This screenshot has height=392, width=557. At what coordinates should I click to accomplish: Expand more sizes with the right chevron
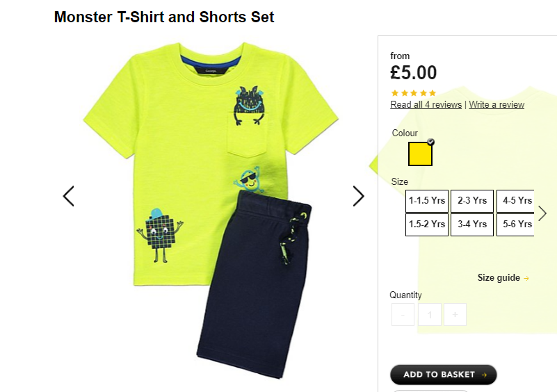(x=542, y=213)
